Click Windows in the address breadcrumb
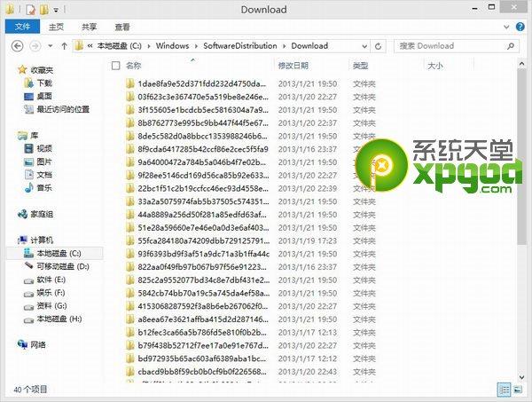Viewport: 532px width, 402px height. (172, 46)
